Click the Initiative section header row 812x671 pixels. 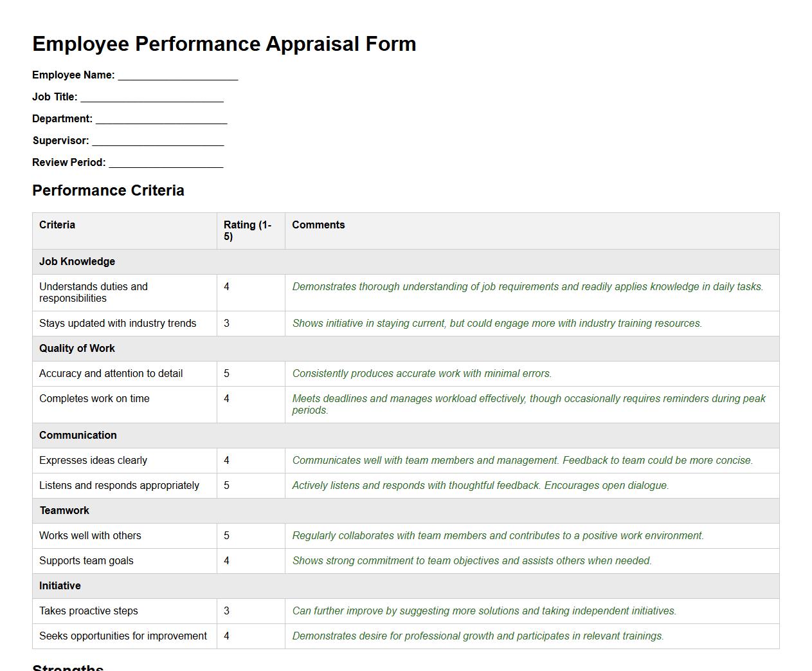point(60,585)
